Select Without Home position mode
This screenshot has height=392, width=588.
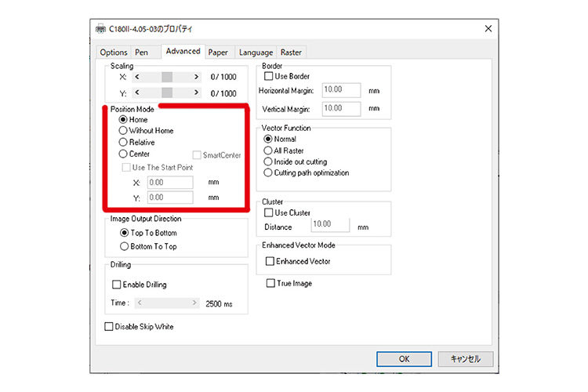pyautogui.click(x=123, y=131)
